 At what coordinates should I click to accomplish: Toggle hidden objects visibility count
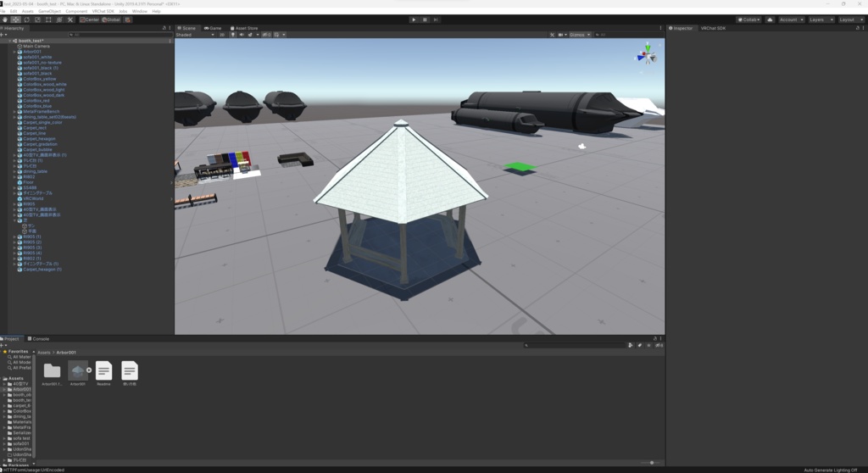(267, 35)
